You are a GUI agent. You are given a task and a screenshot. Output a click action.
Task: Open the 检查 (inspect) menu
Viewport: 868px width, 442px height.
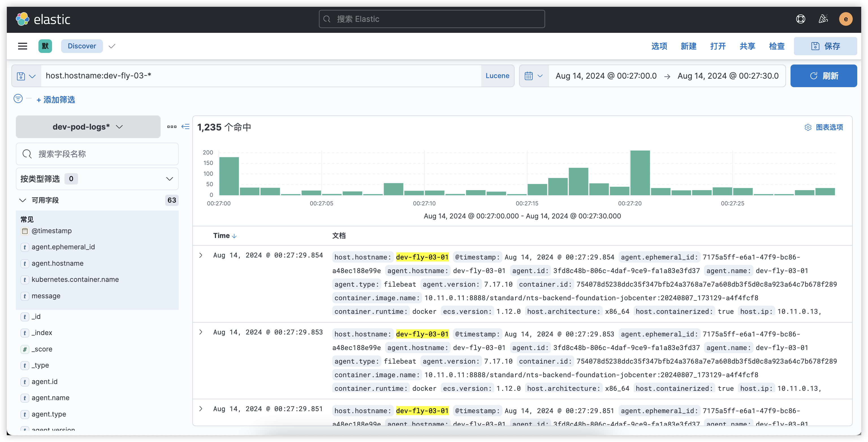pos(777,46)
